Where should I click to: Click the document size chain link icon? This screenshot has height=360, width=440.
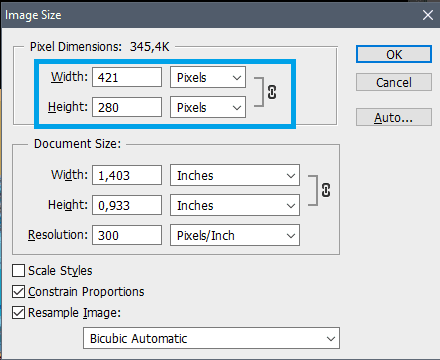click(x=326, y=190)
